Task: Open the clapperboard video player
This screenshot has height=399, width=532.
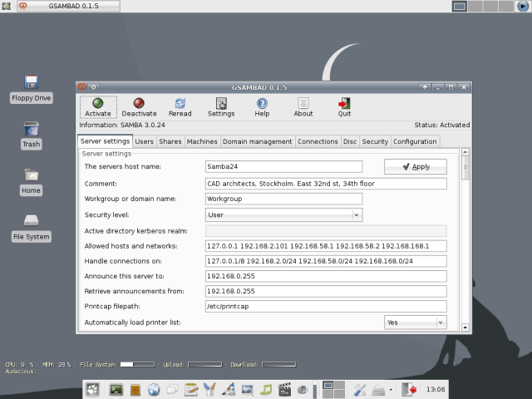Action: pyautogui.click(x=284, y=390)
